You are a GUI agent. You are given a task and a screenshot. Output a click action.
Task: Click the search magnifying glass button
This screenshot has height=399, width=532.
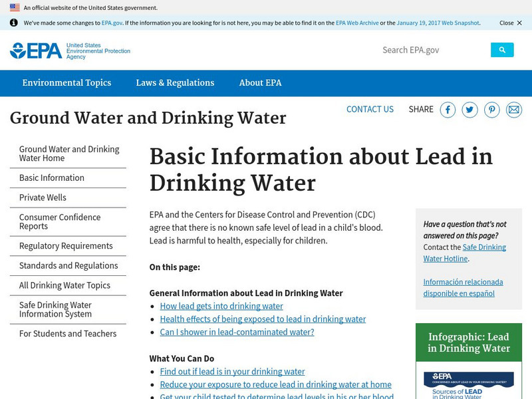click(501, 49)
